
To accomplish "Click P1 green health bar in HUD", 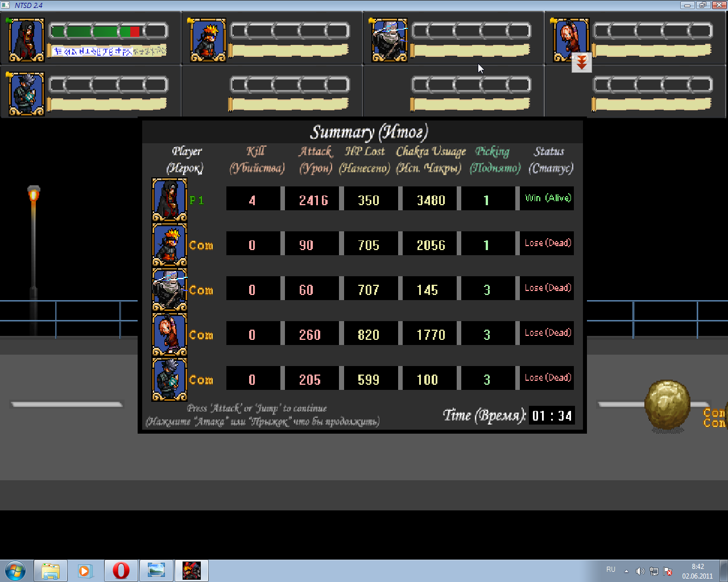I will [x=109, y=31].
